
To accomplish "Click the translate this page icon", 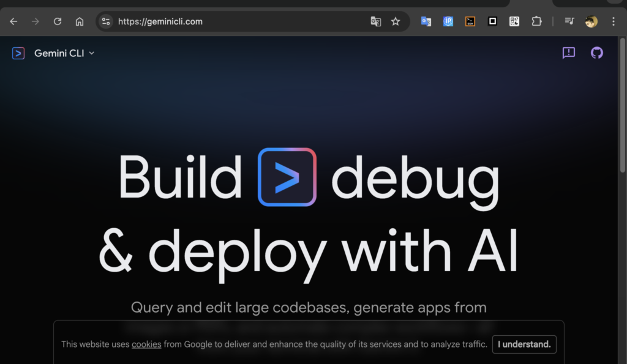I will coord(375,21).
